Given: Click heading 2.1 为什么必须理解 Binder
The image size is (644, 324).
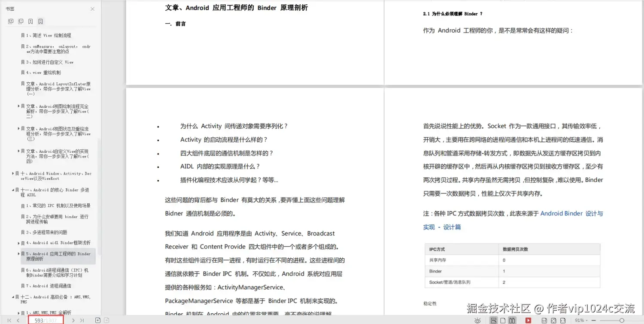Looking at the screenshot, I should [453, 14].
